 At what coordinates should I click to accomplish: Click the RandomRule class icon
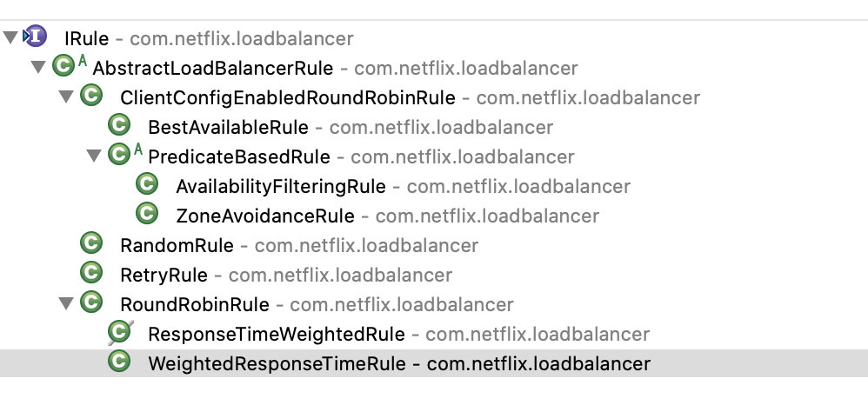90,244
